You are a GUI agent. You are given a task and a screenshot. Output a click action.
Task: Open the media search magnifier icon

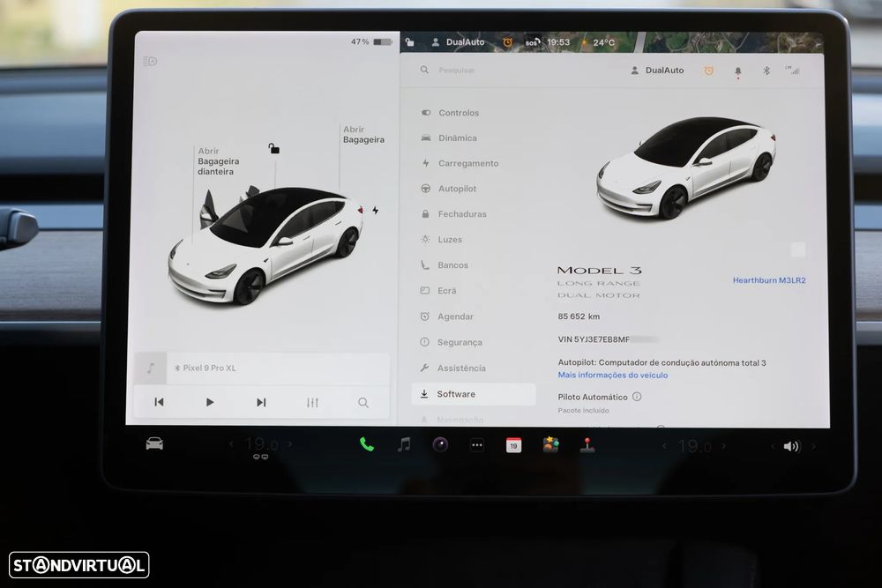click(x=363, y=403)
